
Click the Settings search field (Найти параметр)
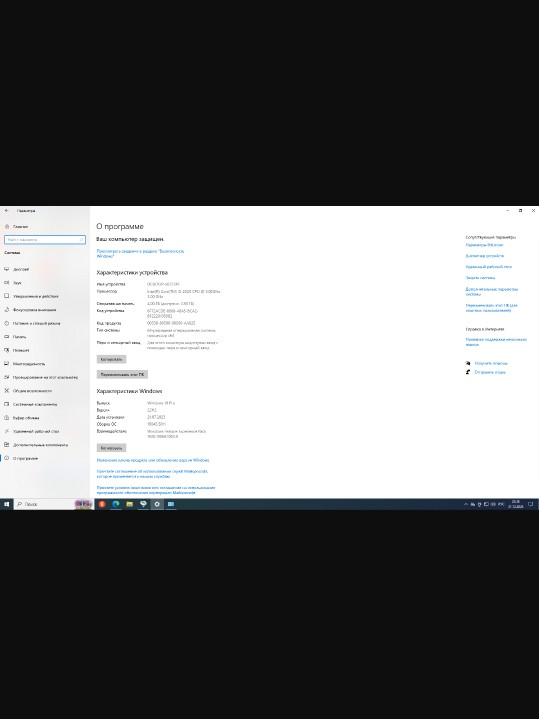point(45,239)
